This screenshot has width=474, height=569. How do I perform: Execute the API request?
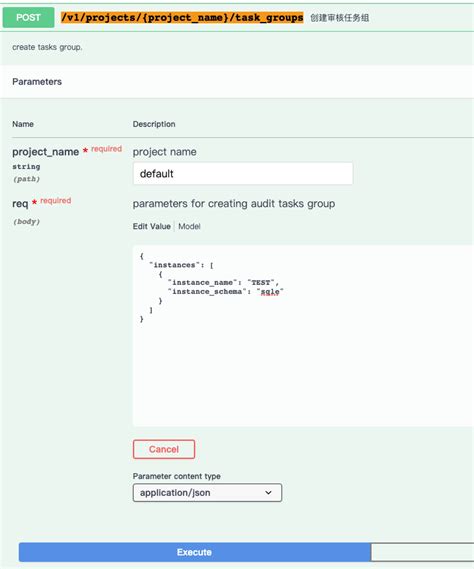click(195, 552)
